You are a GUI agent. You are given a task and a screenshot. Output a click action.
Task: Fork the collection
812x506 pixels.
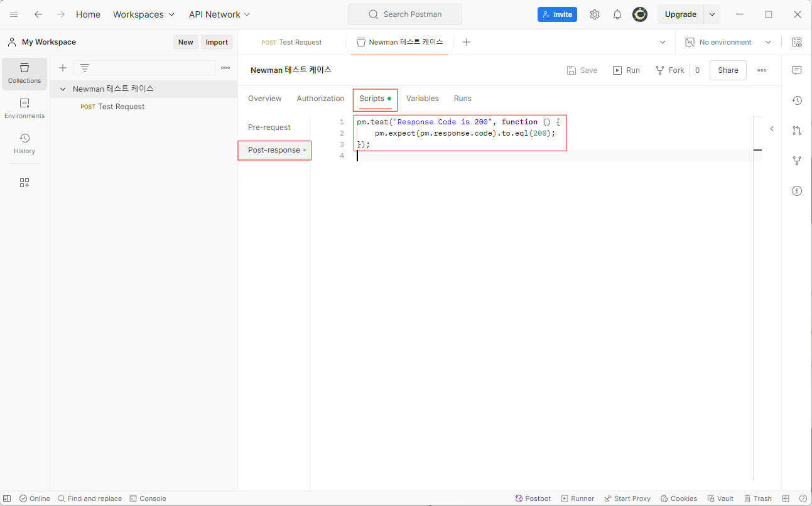click(x=670, y=70)
